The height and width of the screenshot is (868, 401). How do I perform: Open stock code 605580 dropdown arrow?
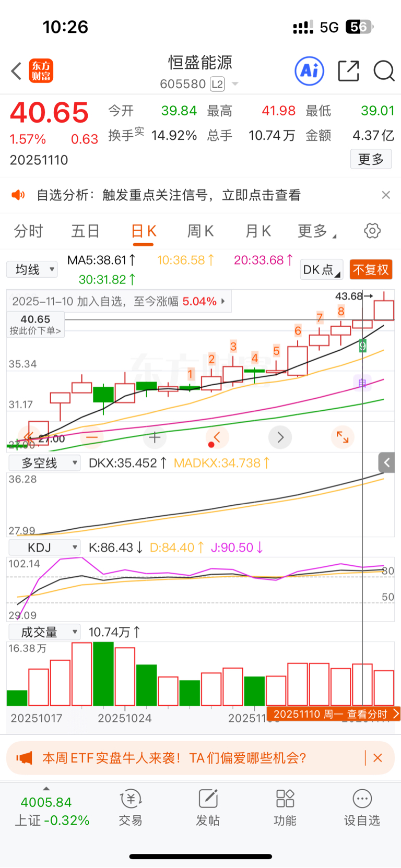tap(235, 84)
